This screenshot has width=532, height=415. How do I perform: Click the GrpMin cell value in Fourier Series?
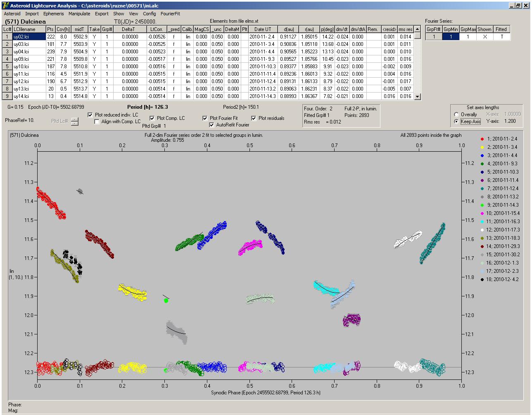451,37
